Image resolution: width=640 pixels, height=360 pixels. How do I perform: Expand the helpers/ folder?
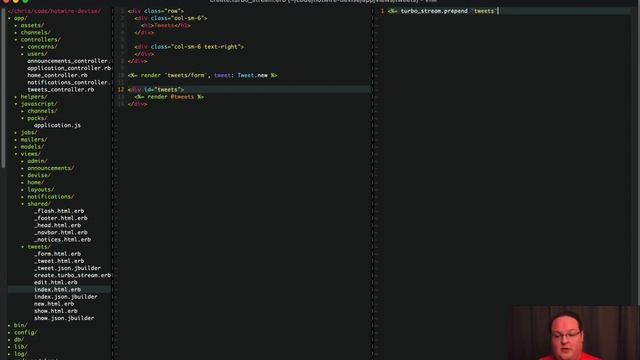point(33,97)
